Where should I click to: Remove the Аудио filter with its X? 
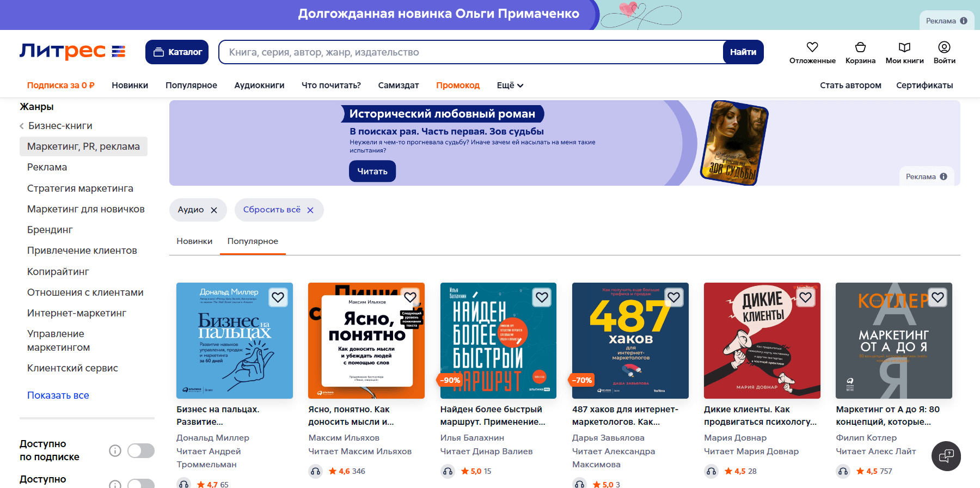coord(214,210)
